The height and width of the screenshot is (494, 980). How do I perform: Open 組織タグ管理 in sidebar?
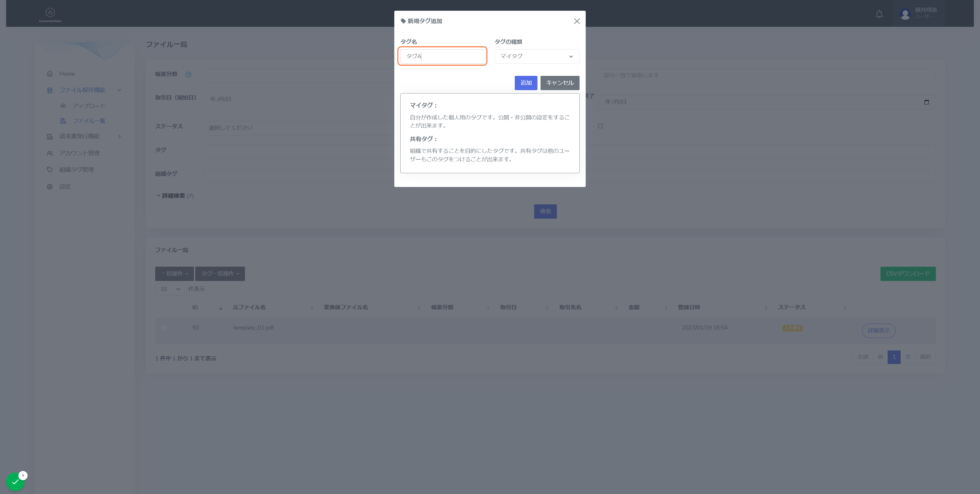tap(76, 170)
